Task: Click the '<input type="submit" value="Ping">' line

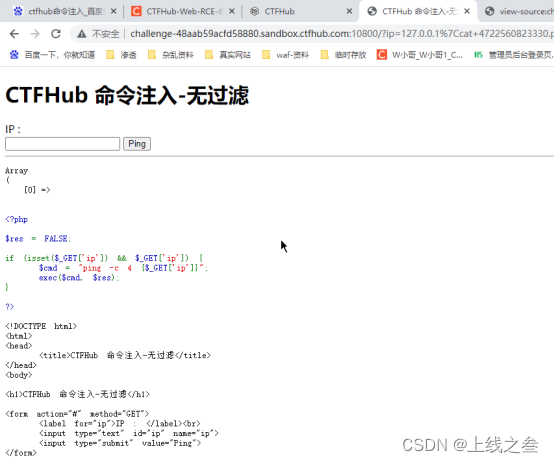Action: [120, 443]
